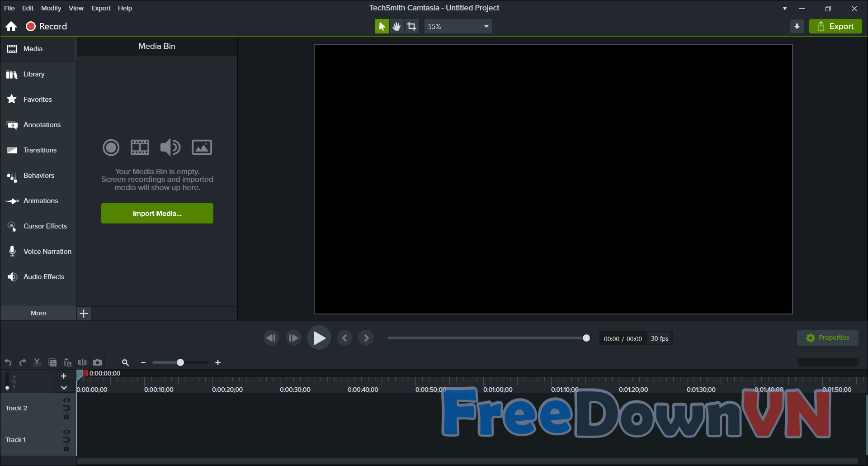This screenshot has width=868, height=466.
Task: Click the Home icon
Action: (x=11, y=26)
